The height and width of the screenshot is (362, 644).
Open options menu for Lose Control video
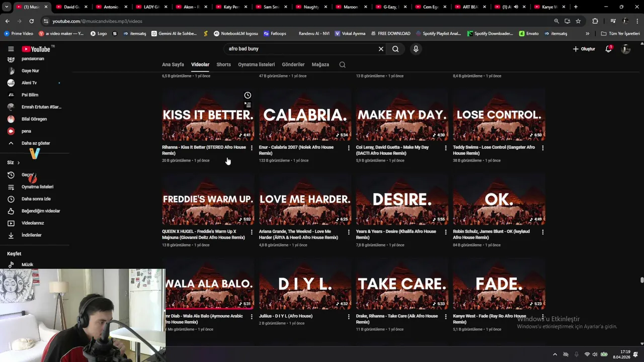coord(542,148)
